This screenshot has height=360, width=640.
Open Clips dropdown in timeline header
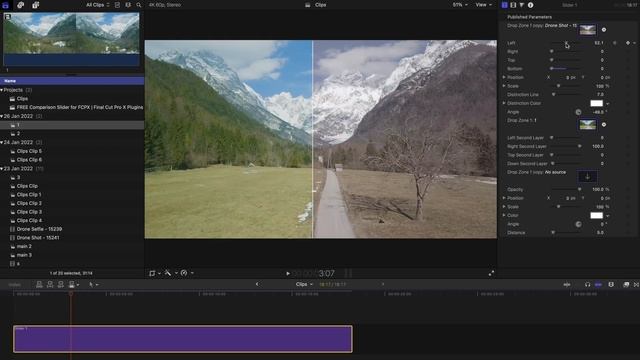point(304,284)
